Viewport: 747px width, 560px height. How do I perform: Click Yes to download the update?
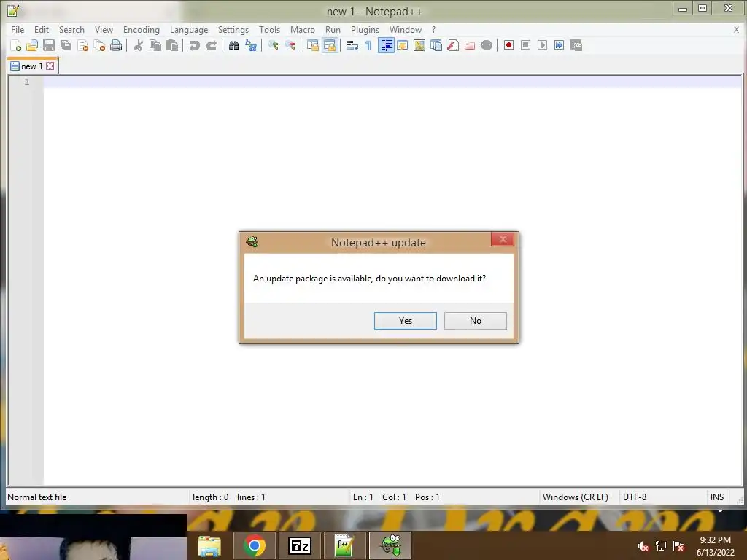406,321
